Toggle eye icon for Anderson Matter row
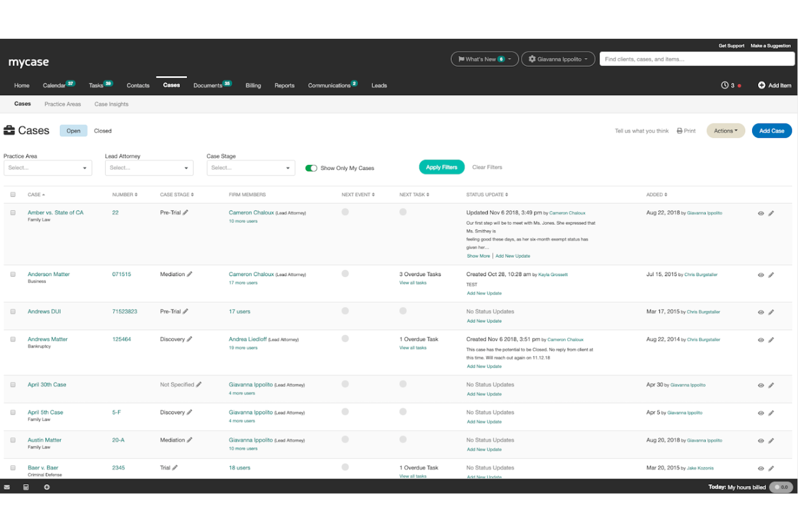 point(761,275)
